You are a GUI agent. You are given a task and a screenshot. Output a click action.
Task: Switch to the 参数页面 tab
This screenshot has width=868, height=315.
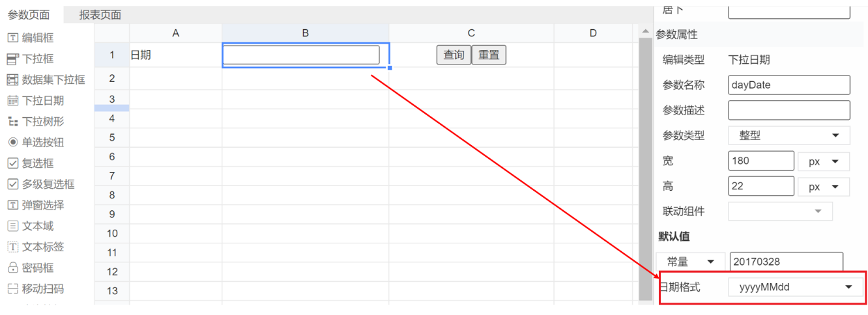click(x=29, y=15)
